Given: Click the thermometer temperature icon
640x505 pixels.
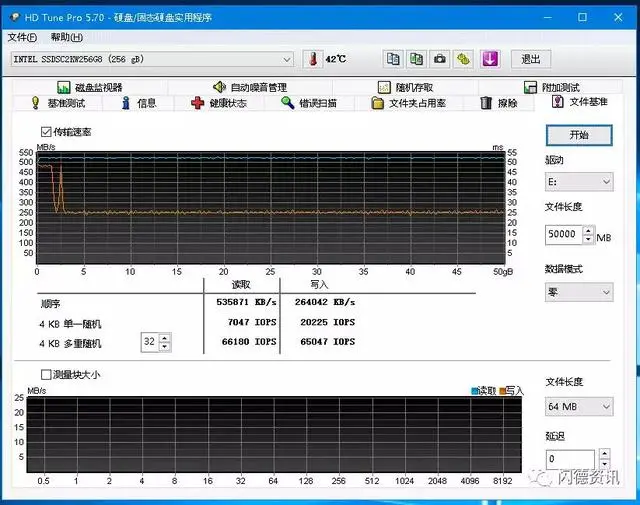Looking at the screenshot, I should [x=312, y=59].
